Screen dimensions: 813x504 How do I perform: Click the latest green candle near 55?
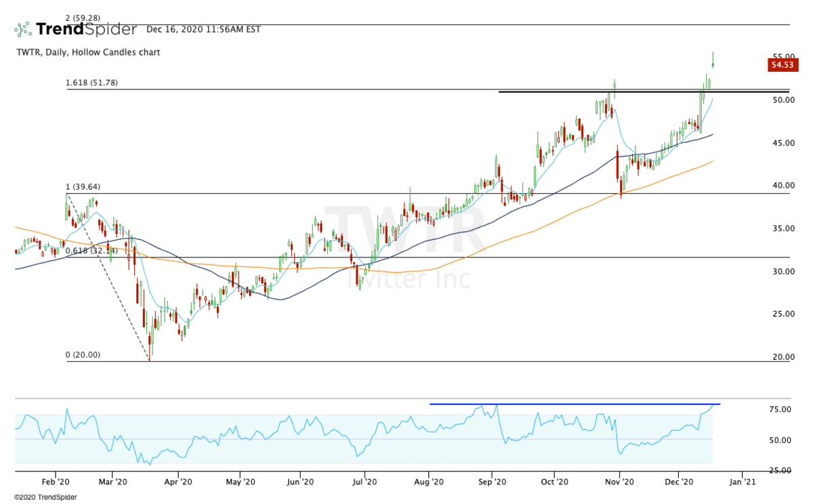point(713,60)
